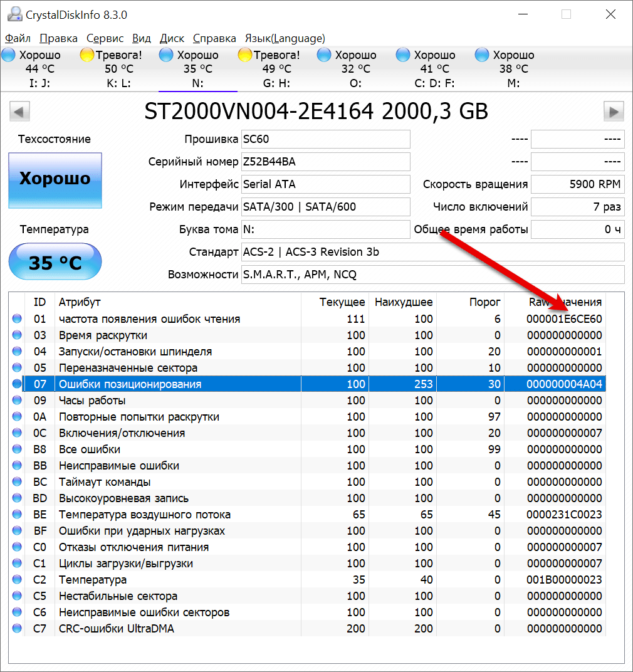Screen dimensions: 633x672
Task: Select the Переназначенные сектора attribute row
Action: click(128, 368)
